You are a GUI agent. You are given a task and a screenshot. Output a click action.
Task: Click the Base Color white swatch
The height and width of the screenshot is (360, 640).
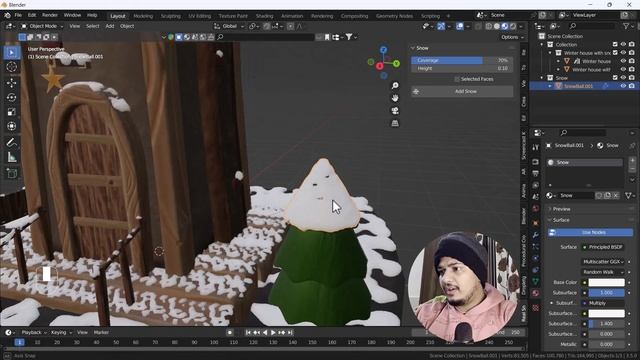click(606, 282)
